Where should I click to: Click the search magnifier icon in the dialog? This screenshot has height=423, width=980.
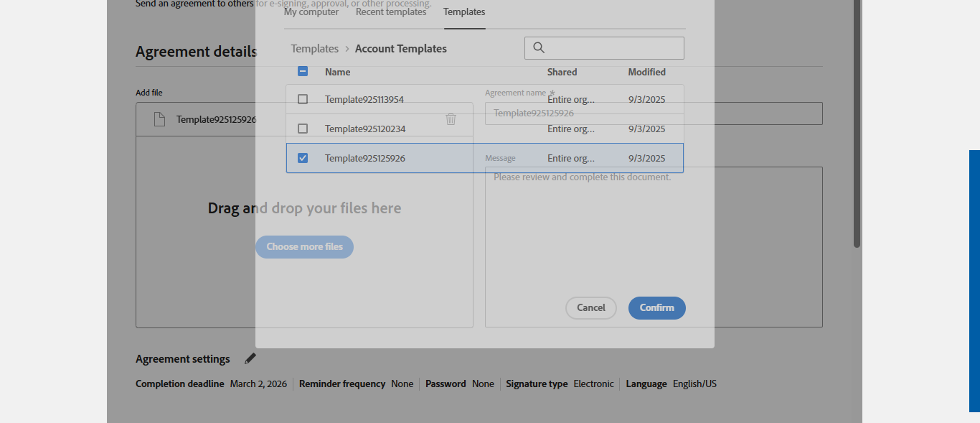(x=539, y=48)
